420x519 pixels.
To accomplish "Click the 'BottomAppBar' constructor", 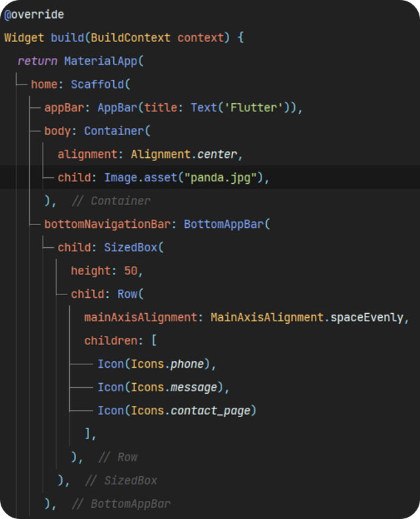I will click(224, 225).
